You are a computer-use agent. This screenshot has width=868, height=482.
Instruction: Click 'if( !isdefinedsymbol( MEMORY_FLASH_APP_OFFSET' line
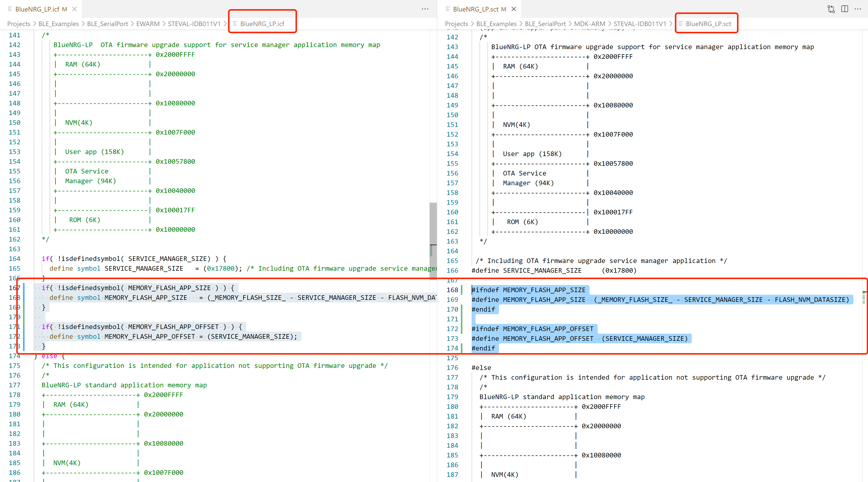click(142, 327)
